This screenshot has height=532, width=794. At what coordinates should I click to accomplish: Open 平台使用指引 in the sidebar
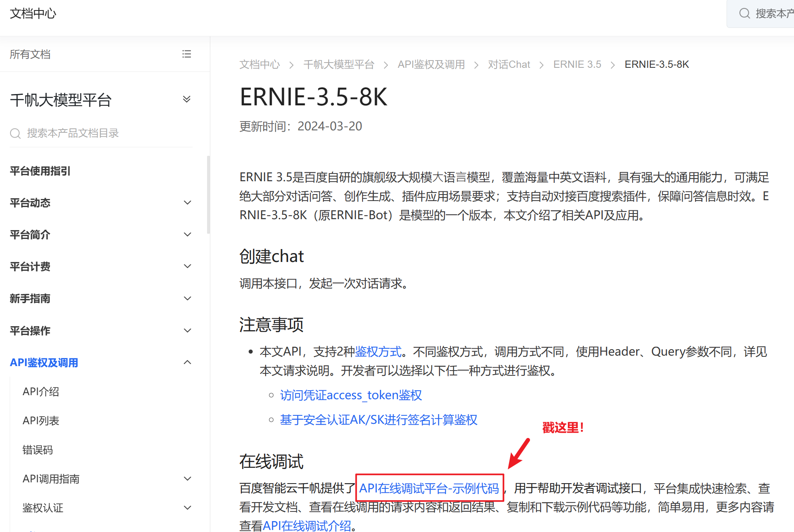pyautogui.click(x=40, y=171)
